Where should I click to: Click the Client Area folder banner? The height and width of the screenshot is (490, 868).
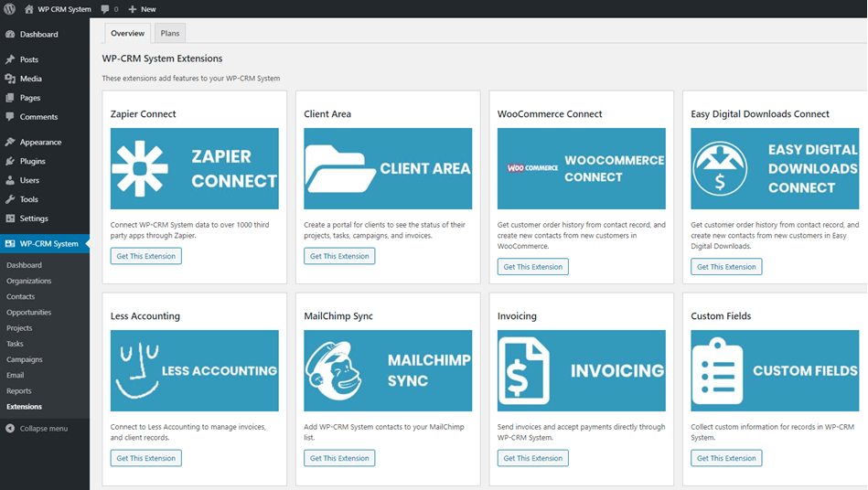(x=388, y=169)
